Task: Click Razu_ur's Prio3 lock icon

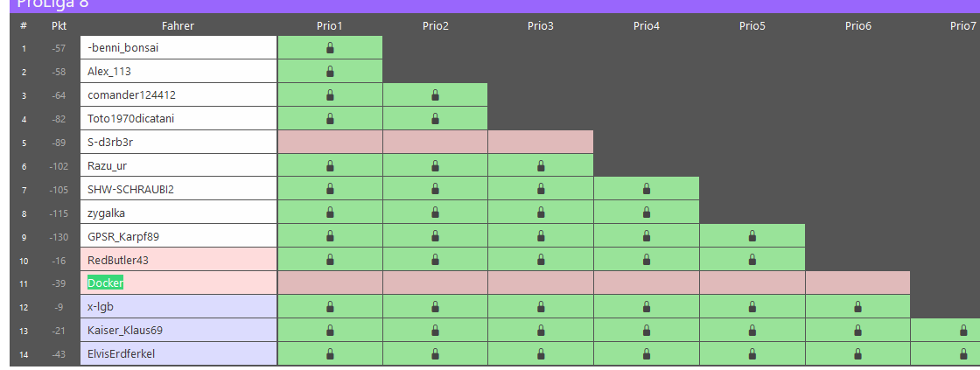Action: pyautogui.click(x=541, y=165)
